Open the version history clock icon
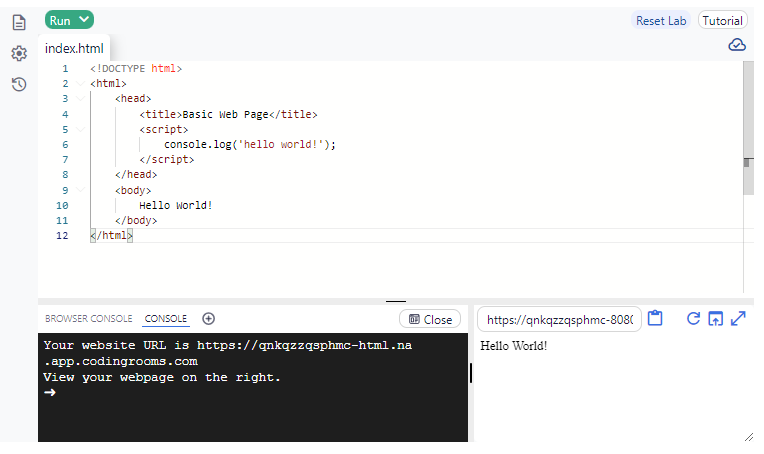 coord(18,84)
